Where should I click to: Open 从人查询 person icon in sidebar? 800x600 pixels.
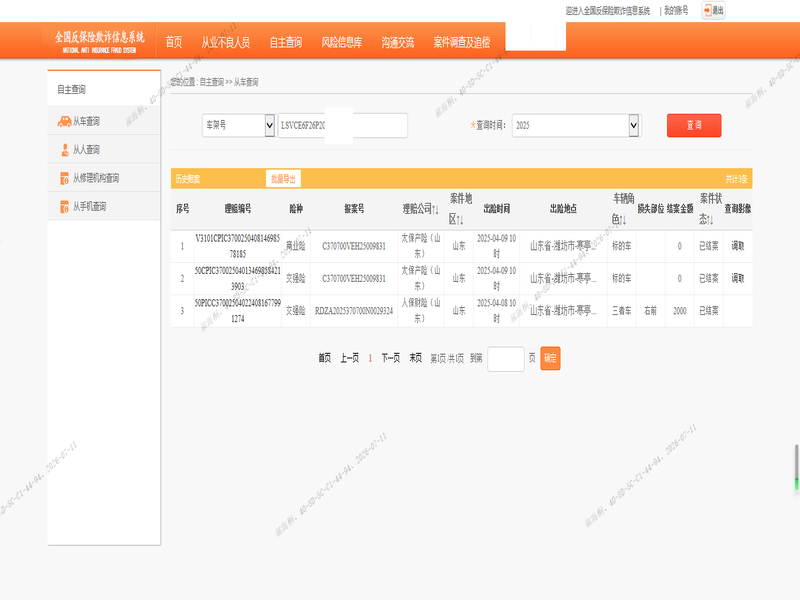[x=65, y=149]
